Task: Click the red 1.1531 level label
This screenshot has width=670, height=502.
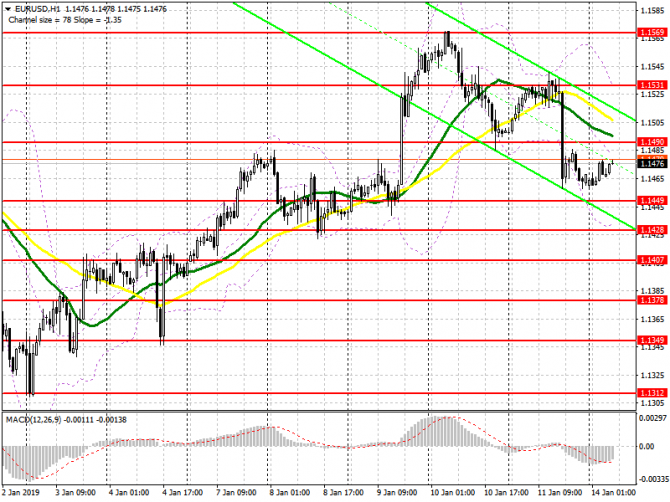Action: point(652,85)
